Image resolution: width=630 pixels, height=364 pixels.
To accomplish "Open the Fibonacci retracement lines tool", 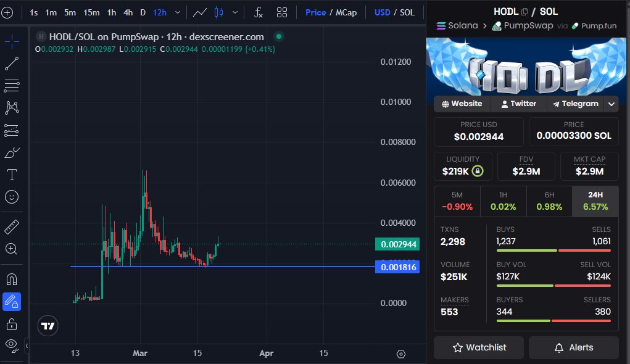I will [12, 86].
